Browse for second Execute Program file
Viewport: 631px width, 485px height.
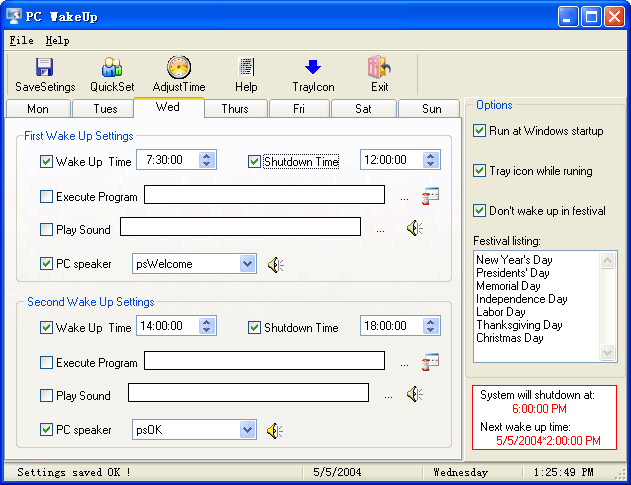tap(404, 364)
